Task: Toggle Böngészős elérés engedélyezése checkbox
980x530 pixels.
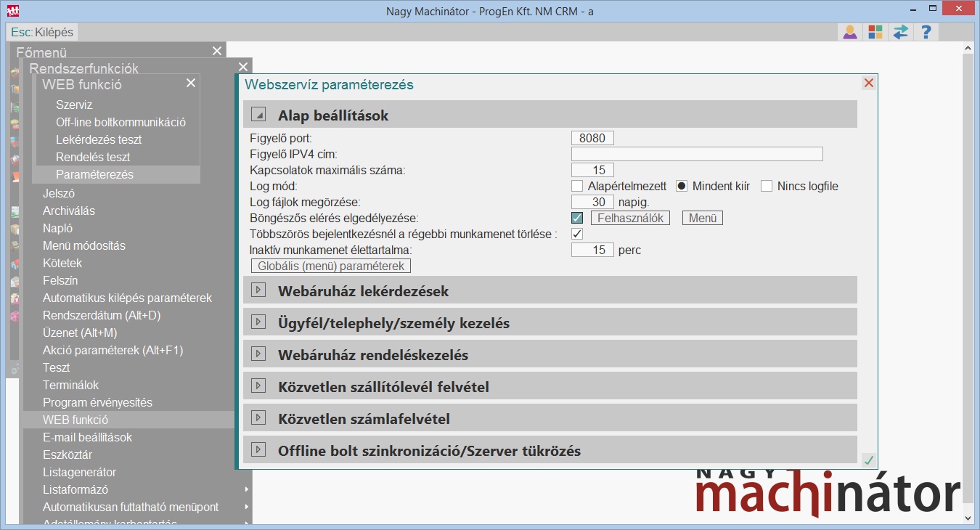Action: coord(577,218)
